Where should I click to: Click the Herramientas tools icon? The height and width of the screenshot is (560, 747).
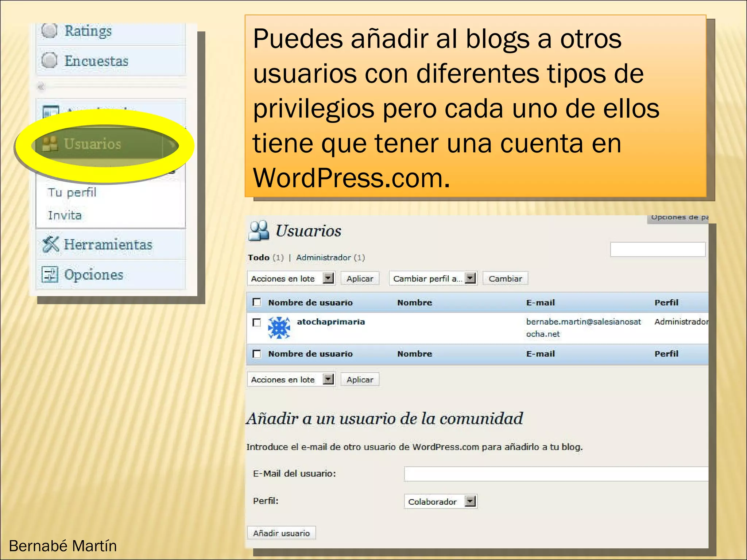click(50, 244)
